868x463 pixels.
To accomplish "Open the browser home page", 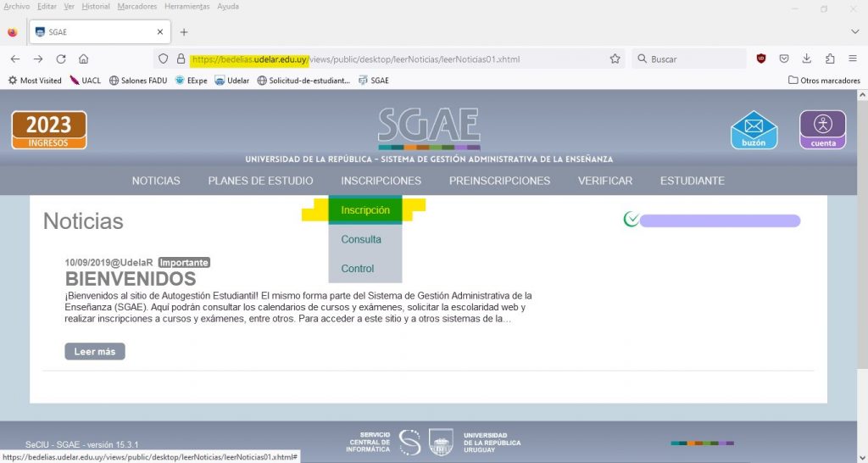I will click(84, 59).
